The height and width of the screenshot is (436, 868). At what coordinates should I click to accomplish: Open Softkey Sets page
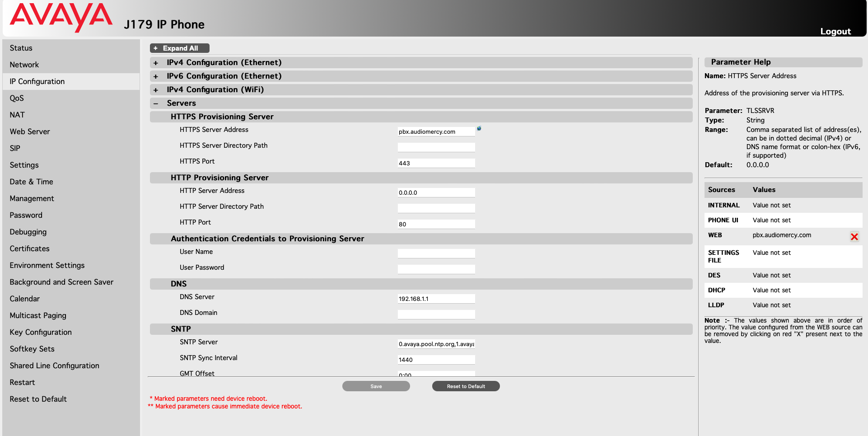pos(71,349)
